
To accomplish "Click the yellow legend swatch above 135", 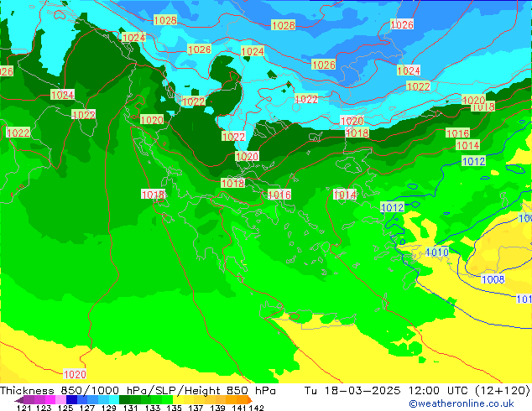I will coord(178,400).
